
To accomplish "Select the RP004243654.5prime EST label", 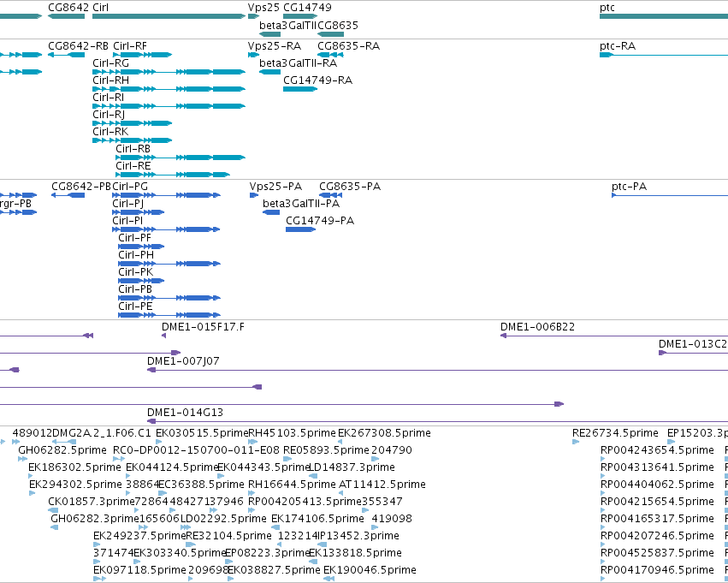I will (658, 450).
